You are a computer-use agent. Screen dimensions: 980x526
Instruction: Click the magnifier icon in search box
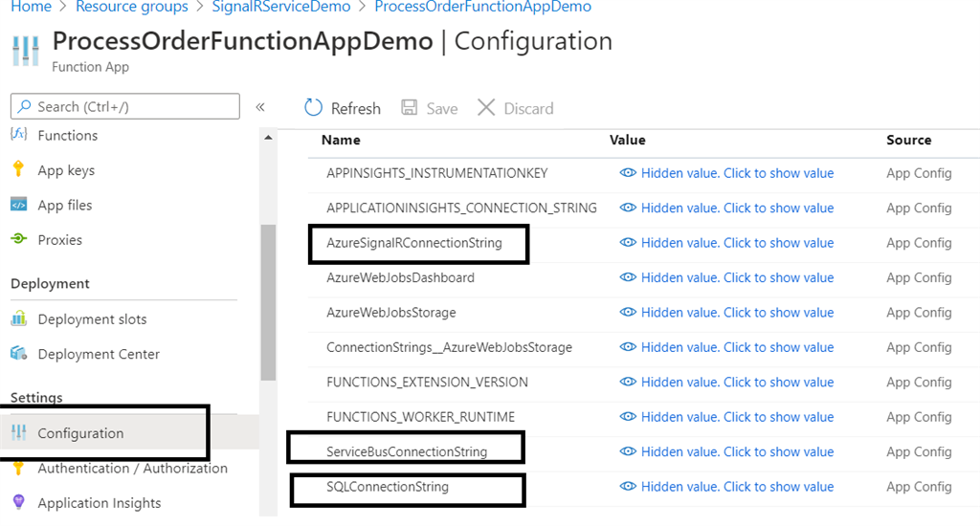[x=24, y=106]
